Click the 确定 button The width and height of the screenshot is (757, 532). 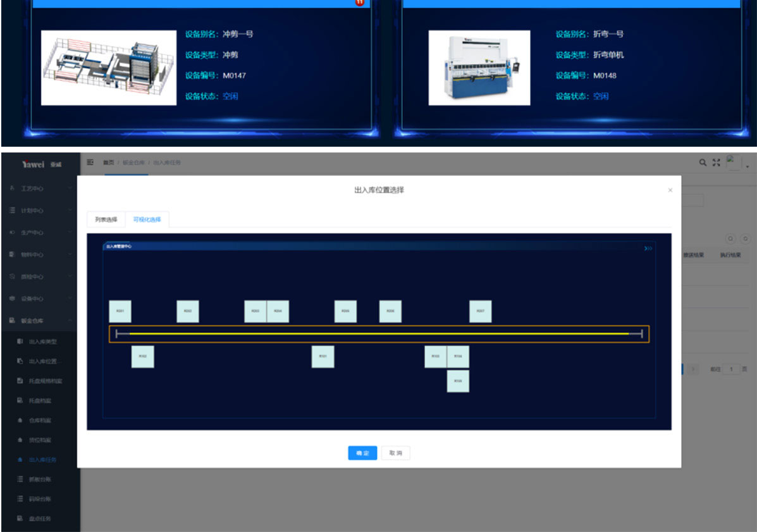pyautogui.click(x=362, y=453)
